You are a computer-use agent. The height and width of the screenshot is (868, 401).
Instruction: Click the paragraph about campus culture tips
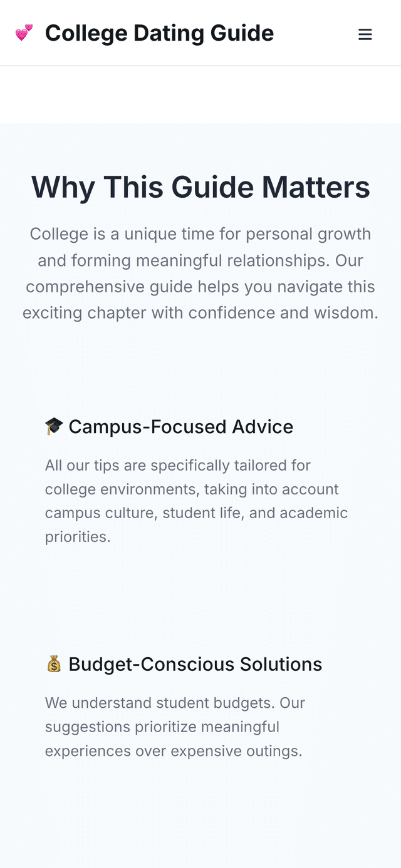click(196, 501)
